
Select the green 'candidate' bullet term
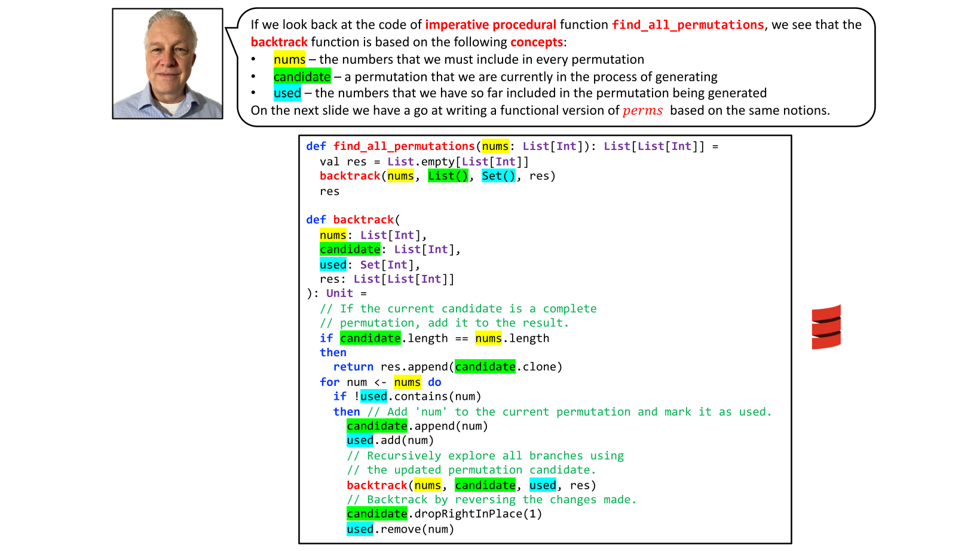[x=302, y=76]
